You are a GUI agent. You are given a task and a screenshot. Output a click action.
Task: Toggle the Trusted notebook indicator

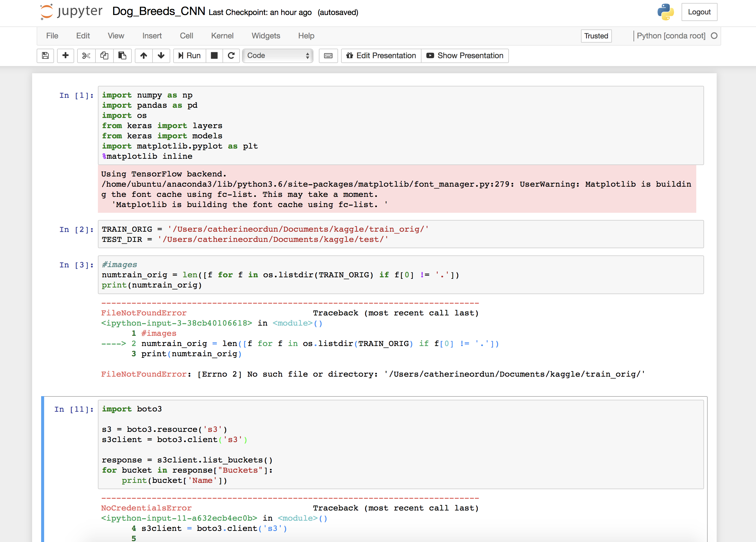click(x=596, y=36)
